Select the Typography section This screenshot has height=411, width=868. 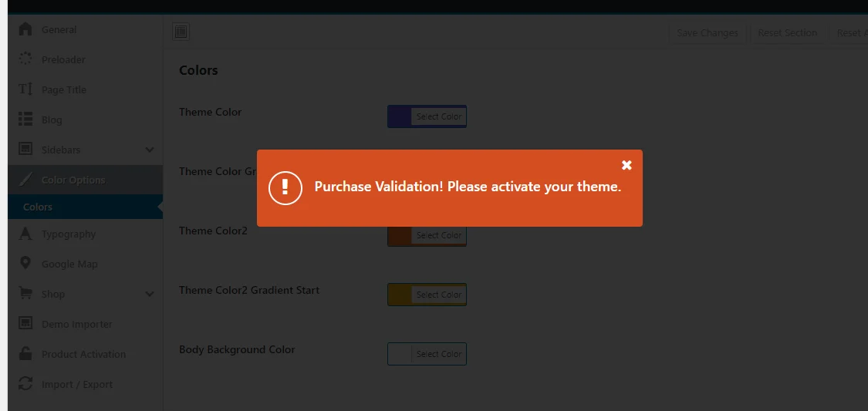[x=85, y=234]
